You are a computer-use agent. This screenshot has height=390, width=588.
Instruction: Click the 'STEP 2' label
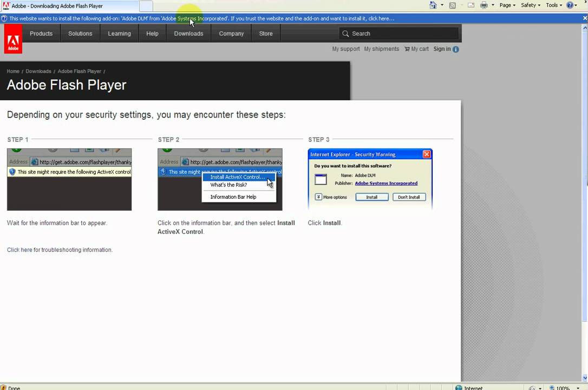click(x=168, y=140)
